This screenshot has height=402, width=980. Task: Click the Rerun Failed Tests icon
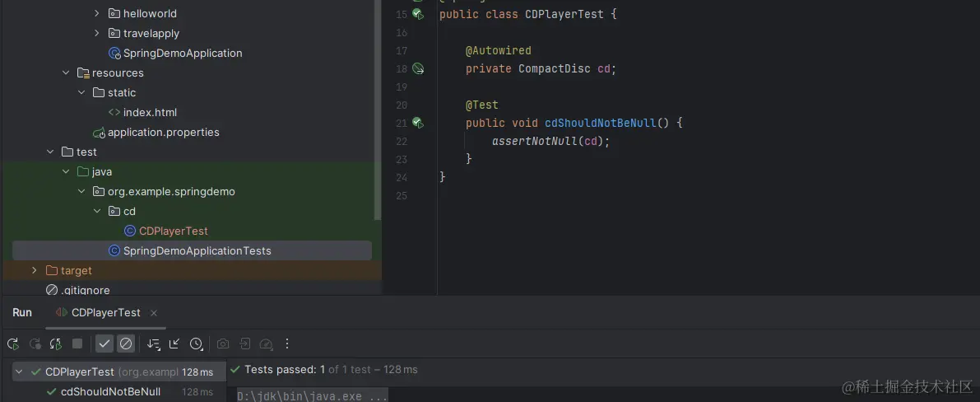(35, 344)
